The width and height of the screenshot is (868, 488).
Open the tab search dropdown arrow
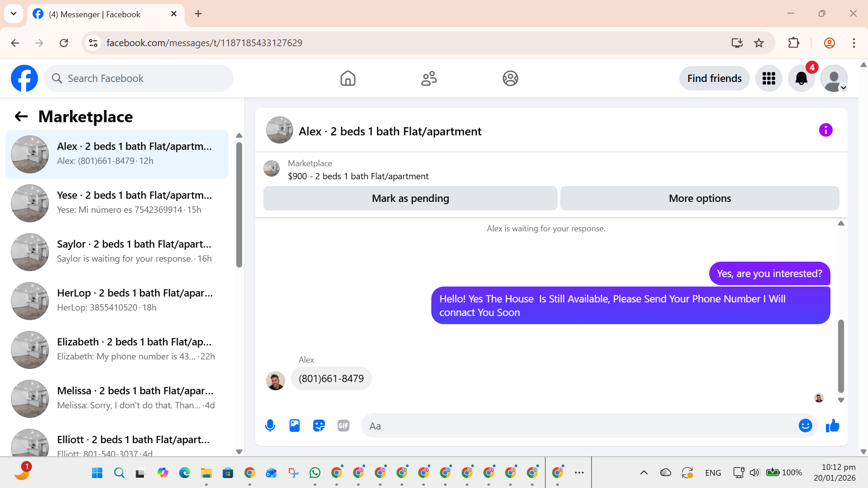14,14
